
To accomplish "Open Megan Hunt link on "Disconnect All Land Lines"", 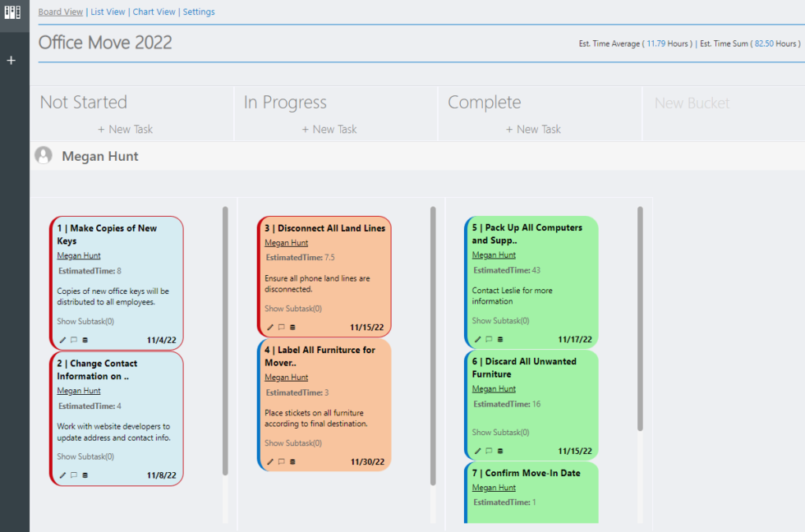I will tap(286, 242).
